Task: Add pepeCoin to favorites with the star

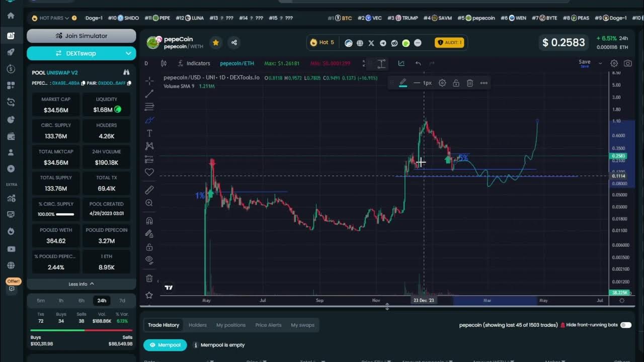Action: pyautogui.click(x=216, y=43)
